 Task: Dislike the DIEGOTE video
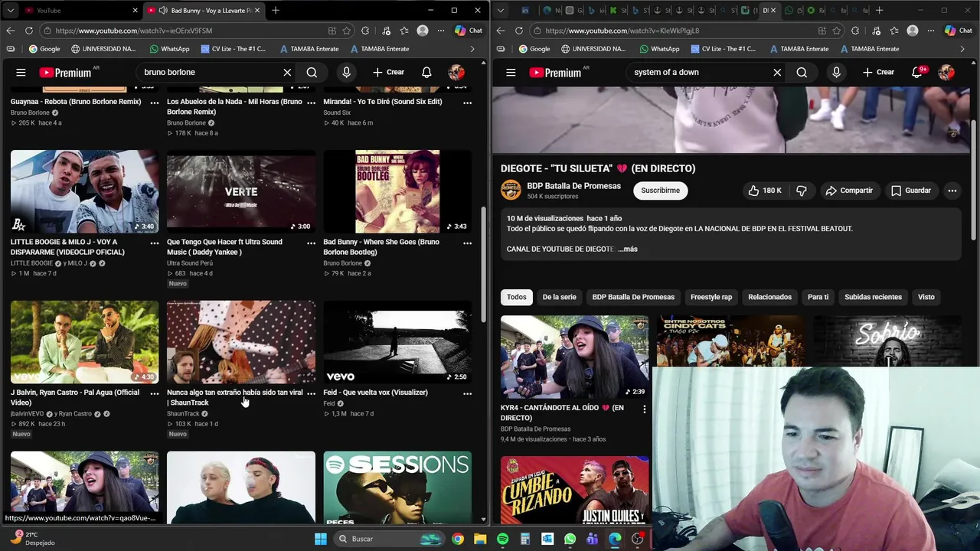[801, 191]
